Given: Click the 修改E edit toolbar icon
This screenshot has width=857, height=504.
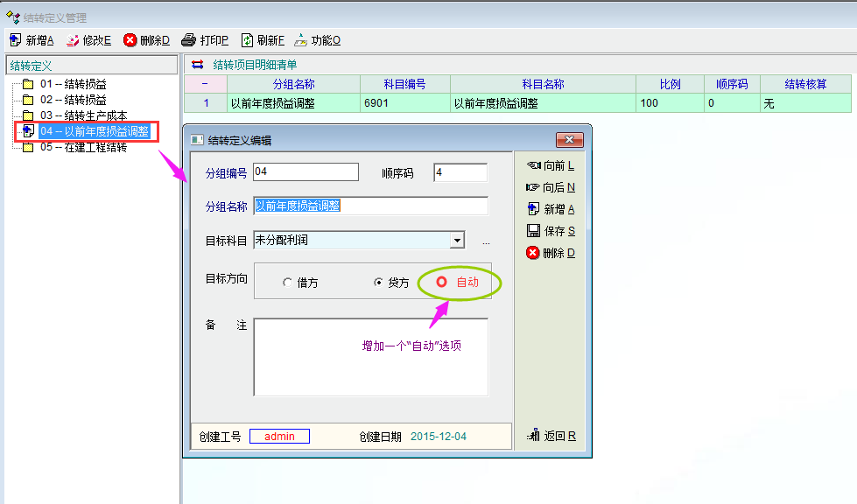Looking at the screenshot, I should tap(73, 40).
